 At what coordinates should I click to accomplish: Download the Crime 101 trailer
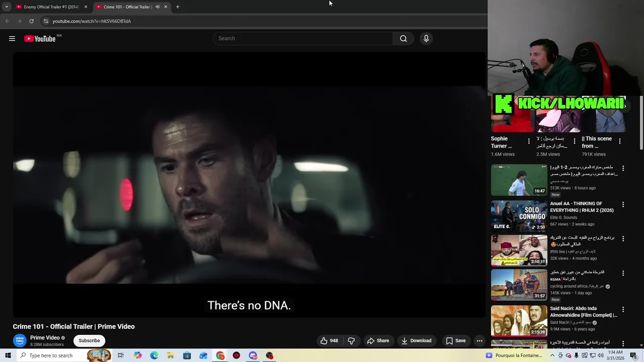(x=416, y=341)
